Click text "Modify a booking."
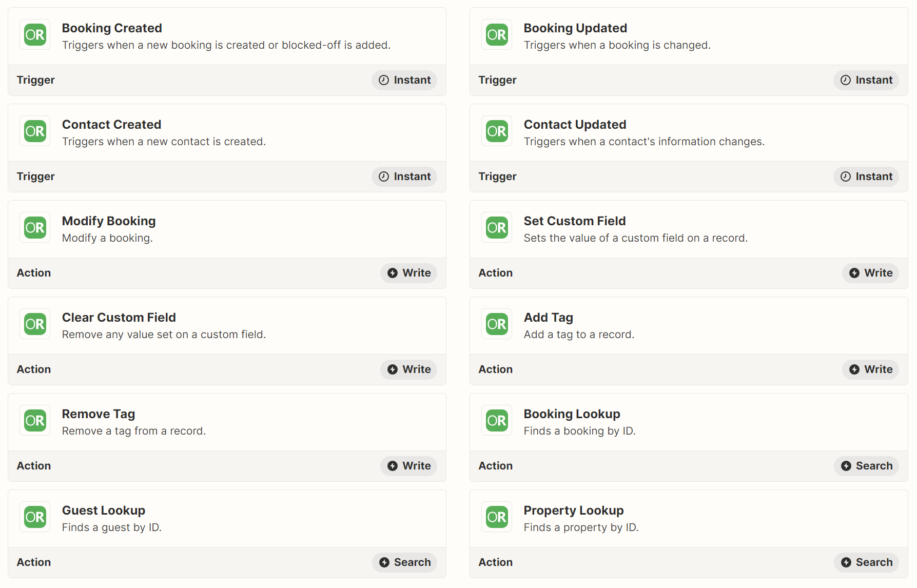The image size is (917, 588). 107,238
